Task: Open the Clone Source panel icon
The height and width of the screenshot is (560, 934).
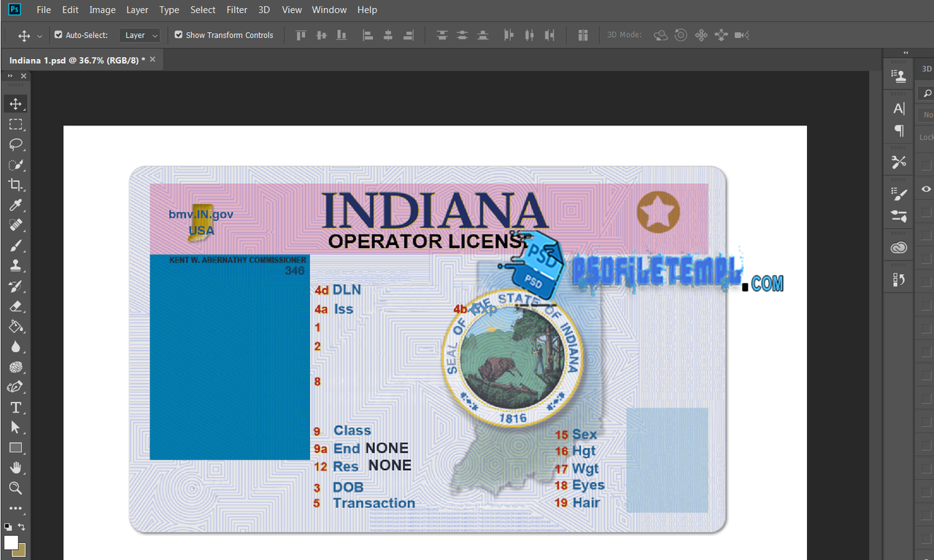Action: tap(899, 76)
